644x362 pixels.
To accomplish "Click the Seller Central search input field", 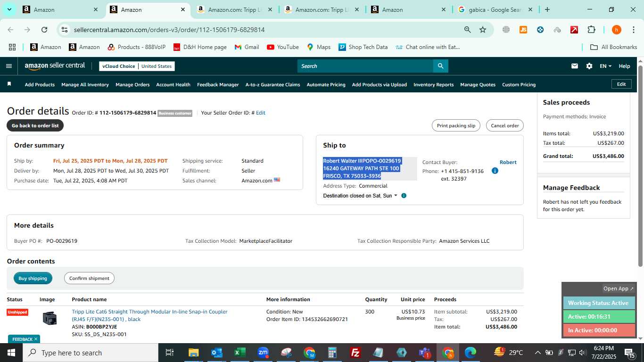I will [365, 66].
